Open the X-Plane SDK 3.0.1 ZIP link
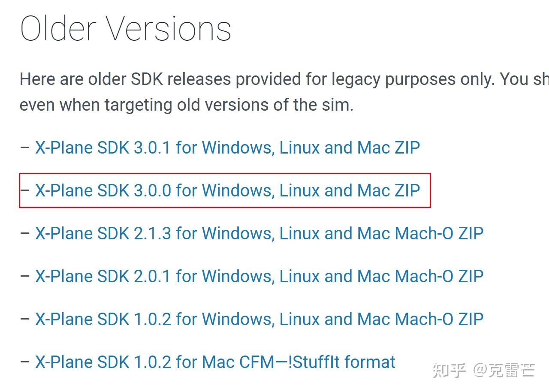549x392 pixels. point(227,148)
